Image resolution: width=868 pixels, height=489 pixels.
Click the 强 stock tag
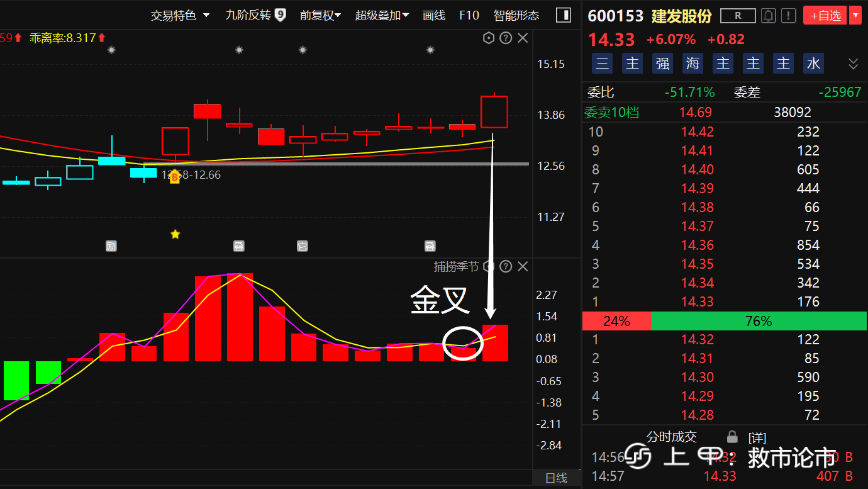click(662, 64)
